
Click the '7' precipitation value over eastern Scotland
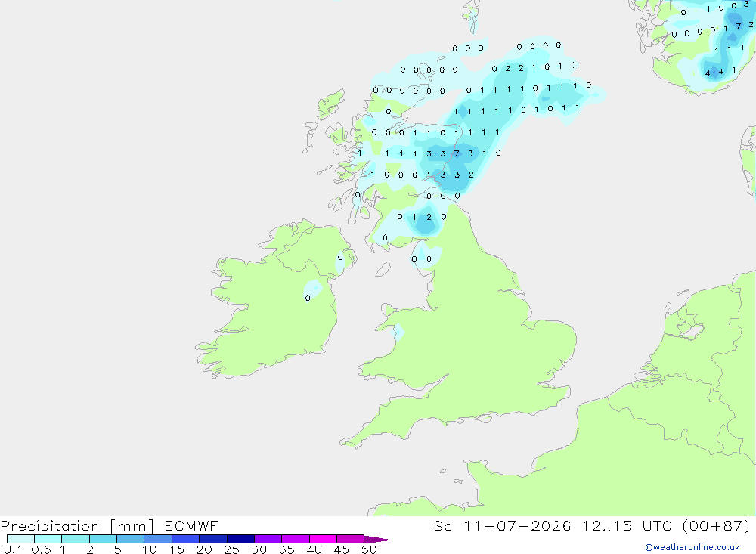coord(457,153)
